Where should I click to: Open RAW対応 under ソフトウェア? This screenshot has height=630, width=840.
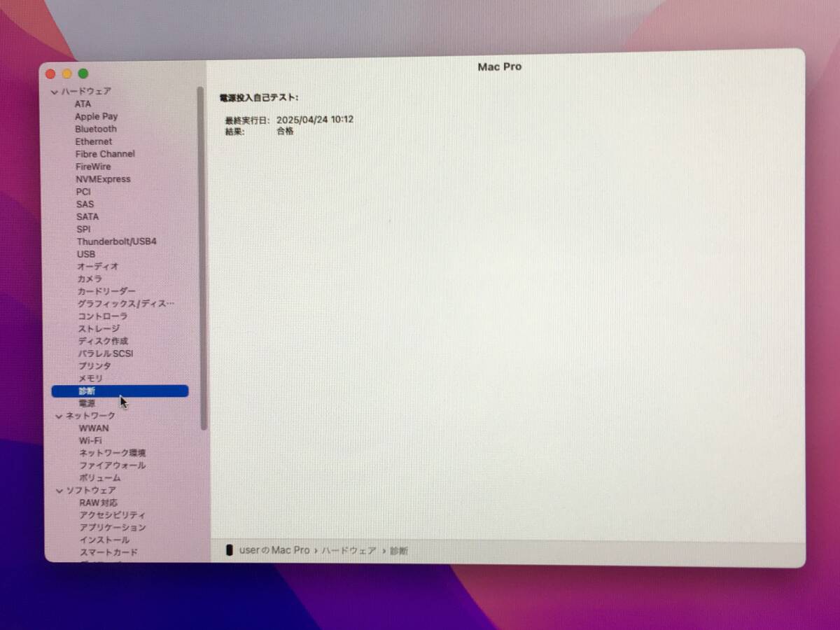click(x=98, y=503)
